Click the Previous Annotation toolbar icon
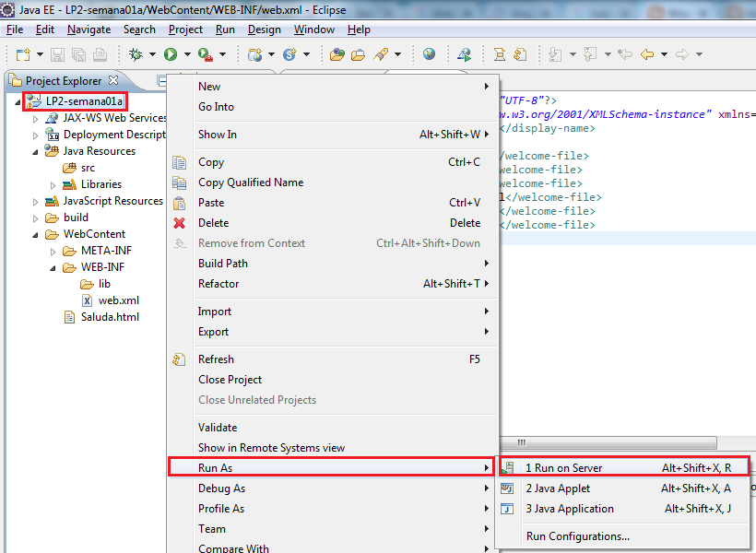Screen dimensions: 756x553 tap(588, 54)
